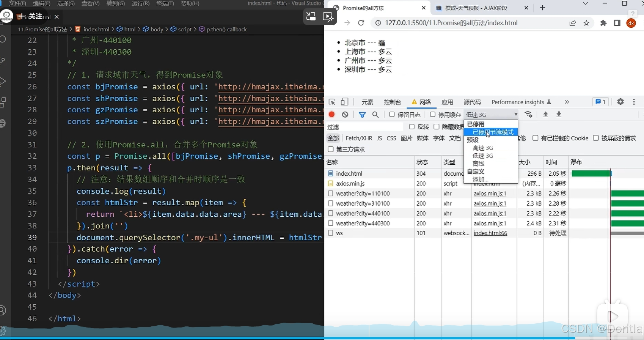Choose 添加... custom throttling option

click(491, 179)
